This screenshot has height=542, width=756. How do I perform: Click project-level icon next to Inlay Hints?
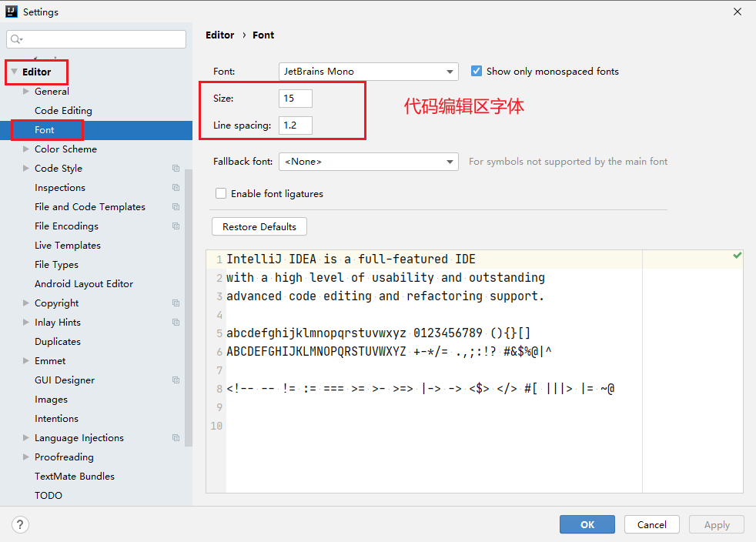tap(176, 322)
